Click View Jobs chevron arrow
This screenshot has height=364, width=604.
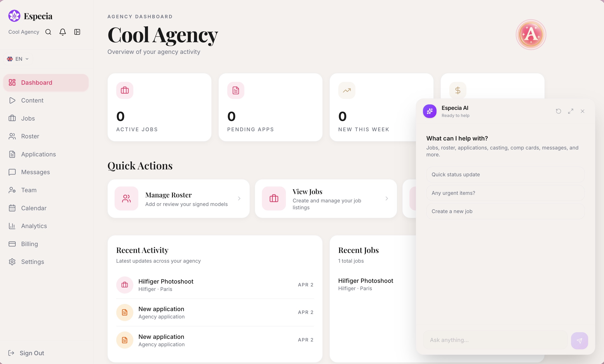pyautogui.click(x=386, y=199)
